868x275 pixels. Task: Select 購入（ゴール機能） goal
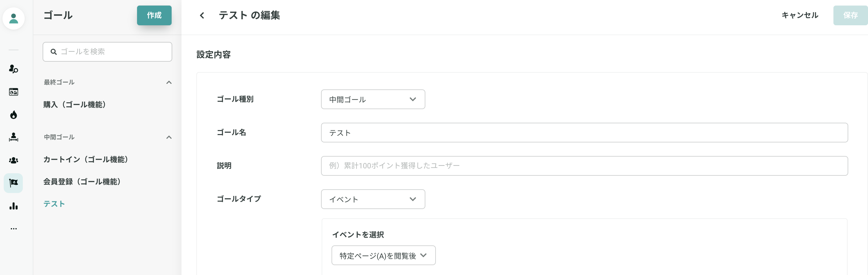(x=74, y=105)
